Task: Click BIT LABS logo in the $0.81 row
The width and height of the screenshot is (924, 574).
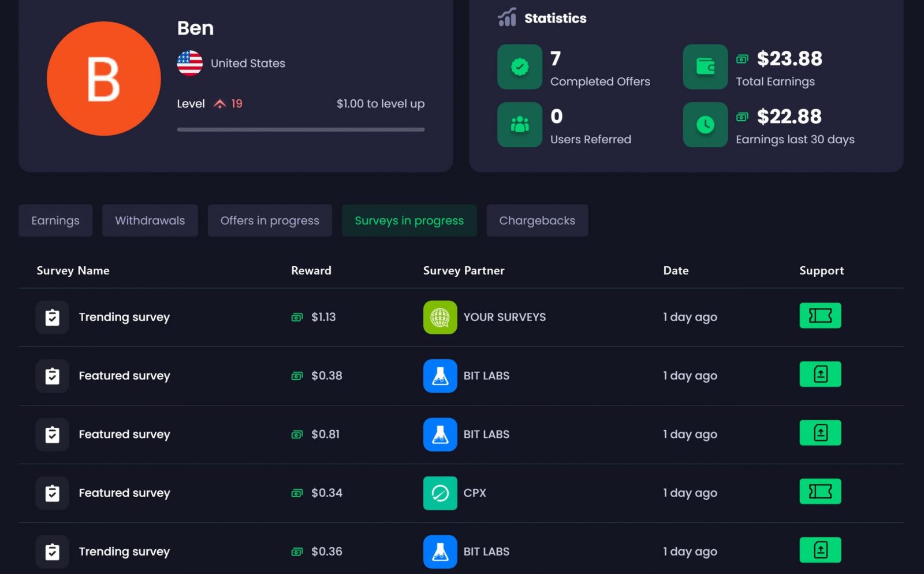Action: click(x=440, y=435)
